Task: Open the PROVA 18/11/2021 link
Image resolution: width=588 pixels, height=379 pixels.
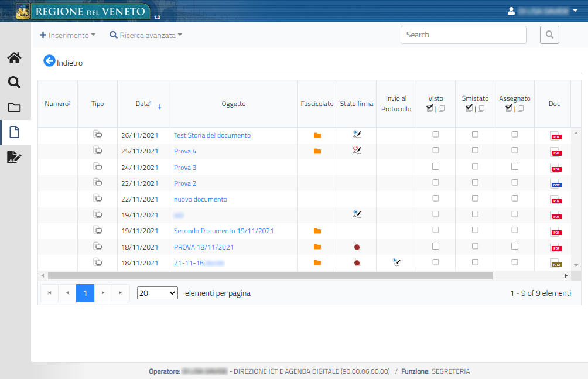Action: pyautogui.click(x=204, y=247)
